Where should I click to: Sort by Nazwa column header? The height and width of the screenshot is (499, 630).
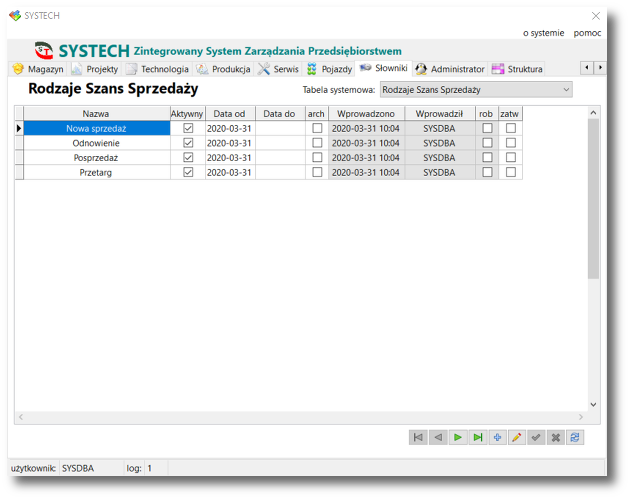point(96,114)
